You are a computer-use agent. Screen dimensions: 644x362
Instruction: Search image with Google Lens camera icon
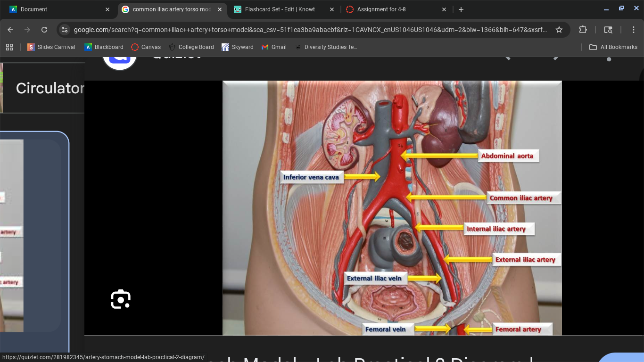(121, 299)
